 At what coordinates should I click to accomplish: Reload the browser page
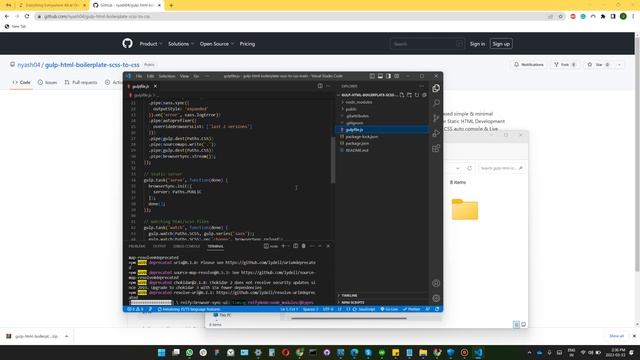tap(27, 16)
